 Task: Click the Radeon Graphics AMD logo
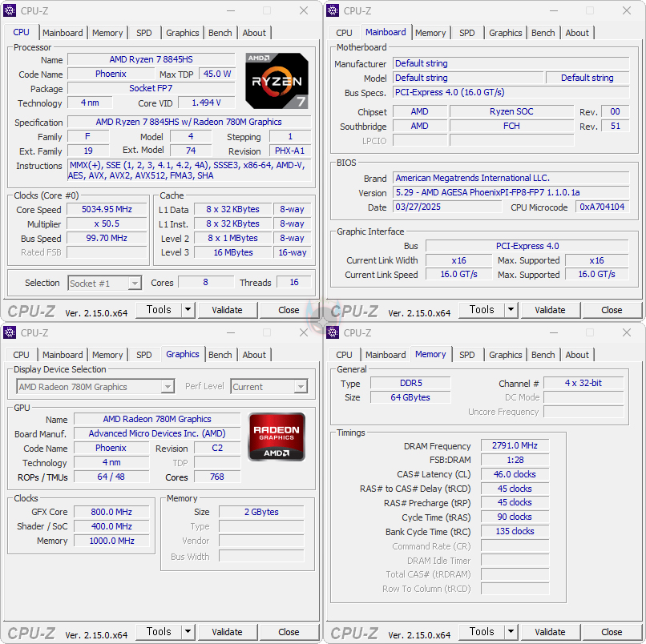pyautogui.click(x=277, y=437)
